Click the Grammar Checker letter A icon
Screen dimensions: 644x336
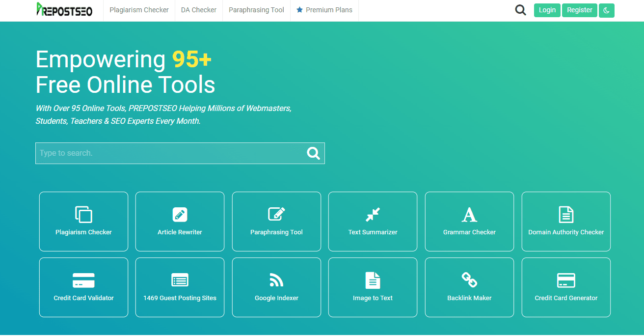(x=469, y=215)
